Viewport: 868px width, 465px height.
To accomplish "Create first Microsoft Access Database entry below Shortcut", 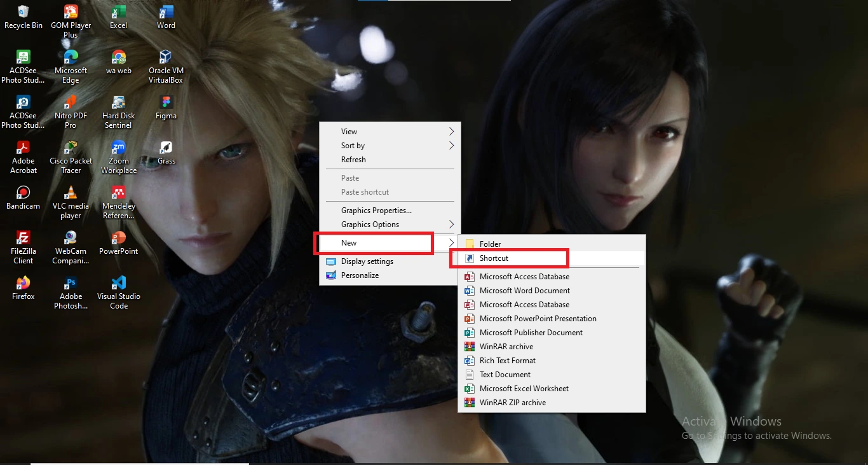I will [552, 277].
